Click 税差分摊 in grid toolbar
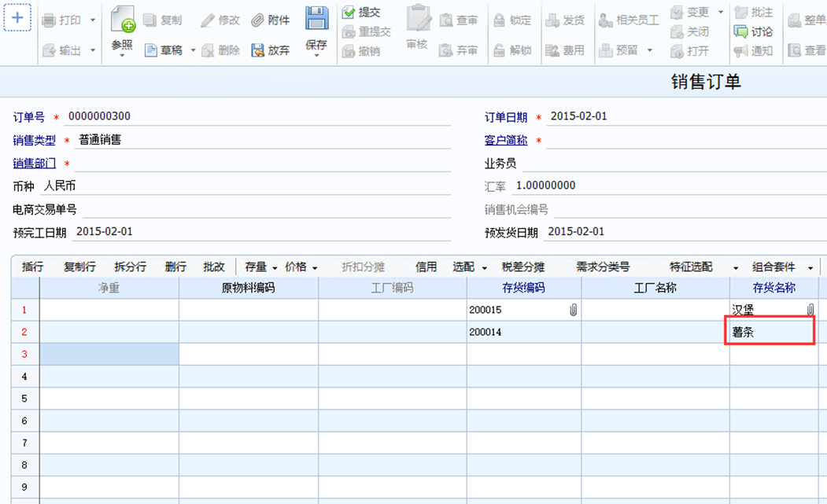This screenshot has height=504, width=827. 523,267
